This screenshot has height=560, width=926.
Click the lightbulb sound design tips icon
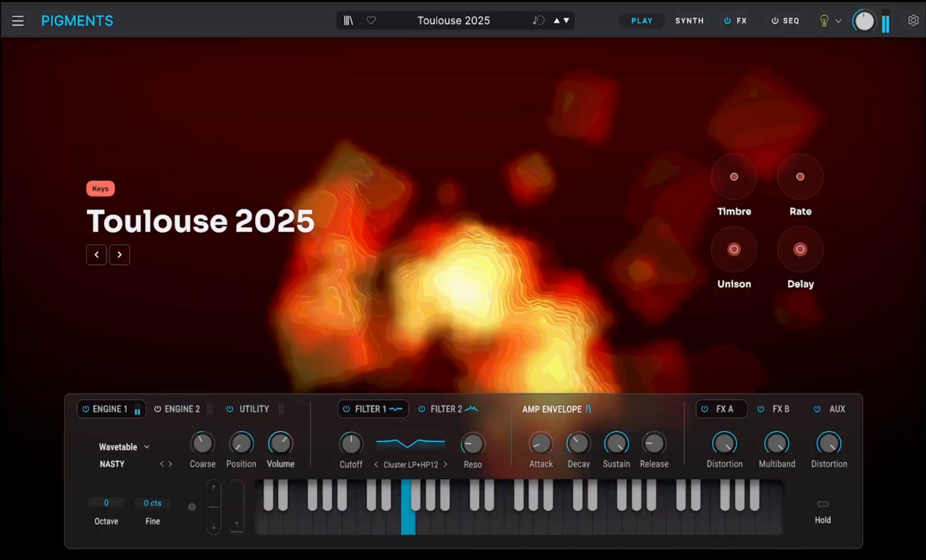[x=824, y=20]
